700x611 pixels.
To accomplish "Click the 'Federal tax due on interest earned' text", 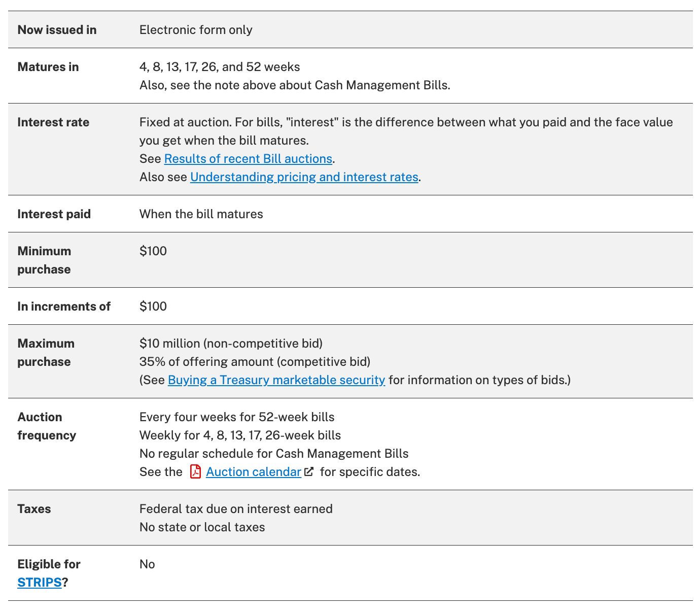I will (236, 509).
